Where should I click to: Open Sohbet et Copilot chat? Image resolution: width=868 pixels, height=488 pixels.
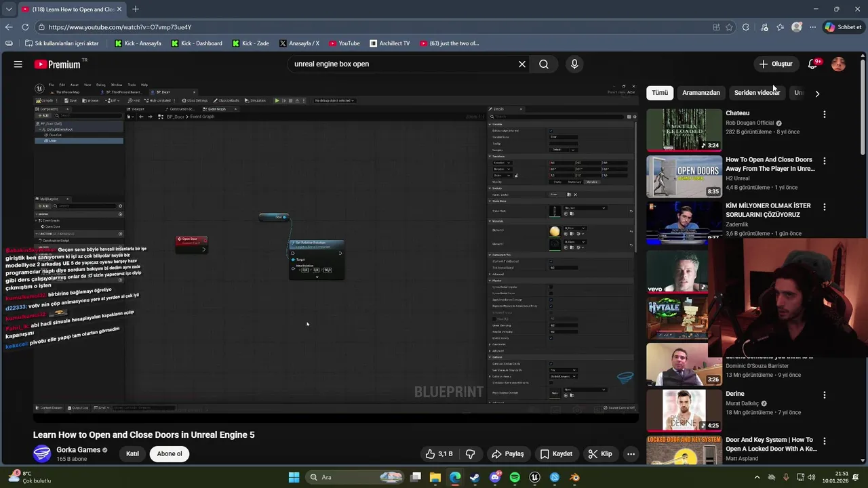point(843,27)
